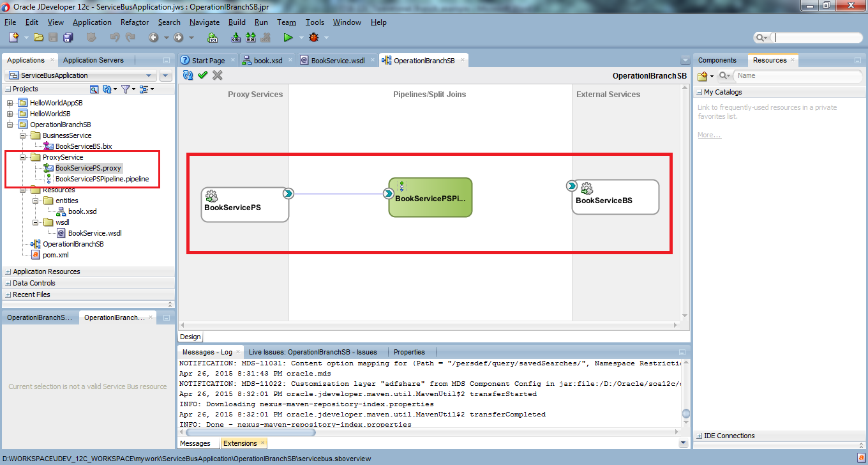Click the New file toolbar icon
Screen dimensions: 868x465
click(x=13, y=38)
